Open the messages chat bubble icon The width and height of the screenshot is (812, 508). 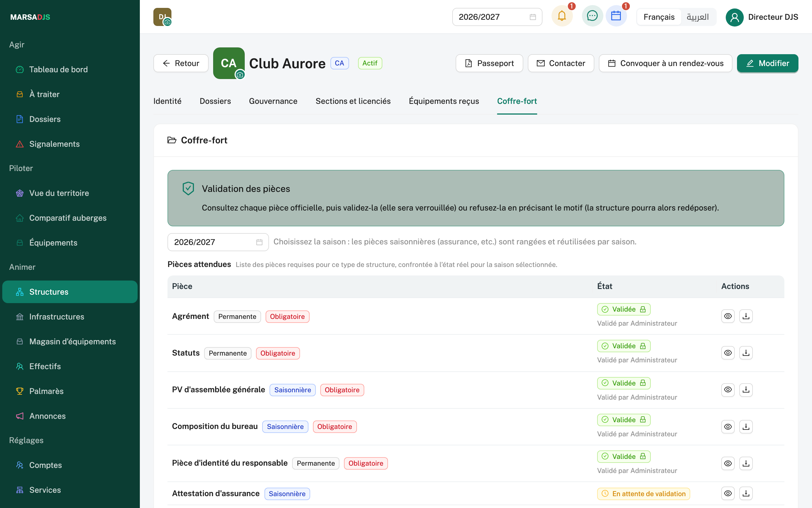tap(592, 16)
